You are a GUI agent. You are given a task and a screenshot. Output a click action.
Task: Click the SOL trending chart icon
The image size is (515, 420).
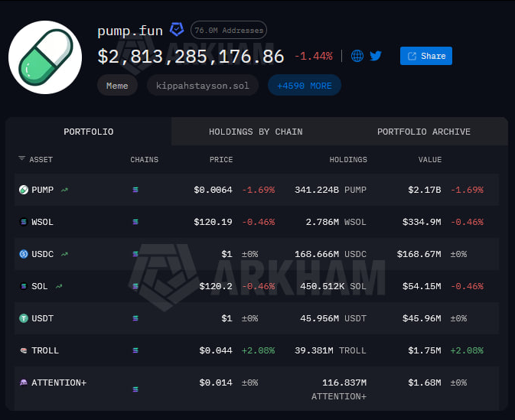point(59,286)
